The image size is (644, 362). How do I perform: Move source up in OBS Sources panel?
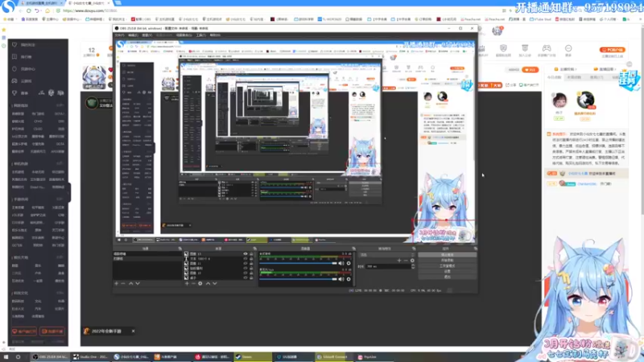208,283
